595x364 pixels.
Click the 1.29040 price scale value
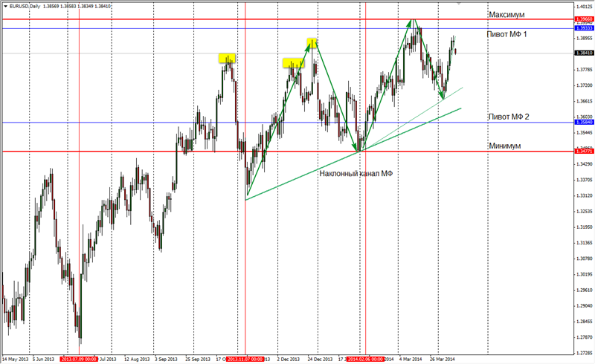tap(585, 306)
